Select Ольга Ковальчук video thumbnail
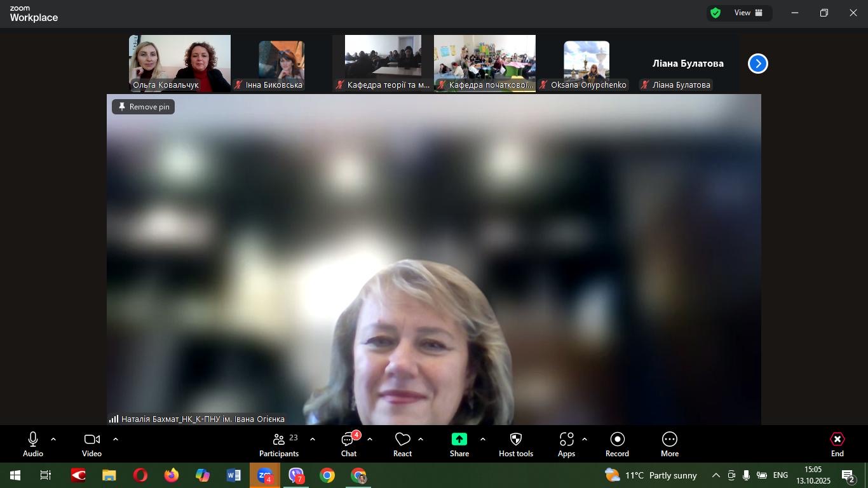 [x=180, y=63]
